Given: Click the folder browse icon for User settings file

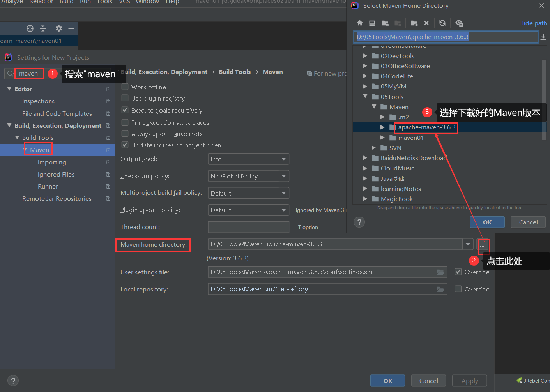Looking at the screenshot, I should (440, 272).
